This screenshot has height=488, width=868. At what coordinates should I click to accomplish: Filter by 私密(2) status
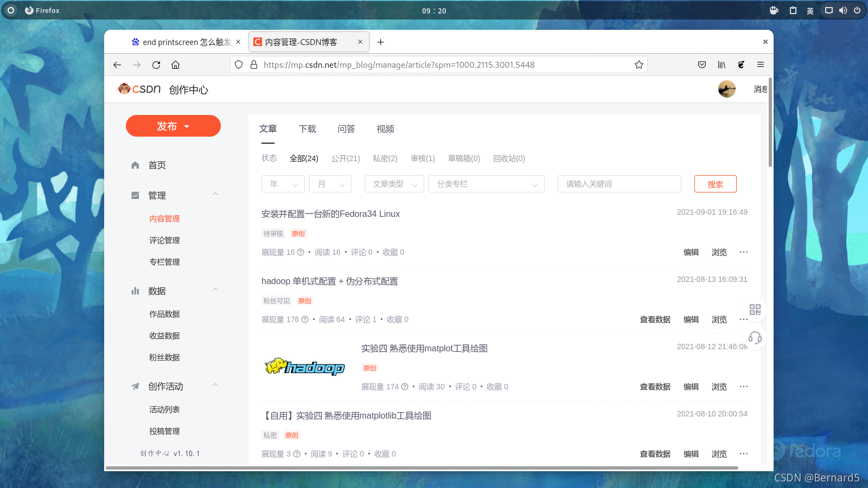(385, 158)
